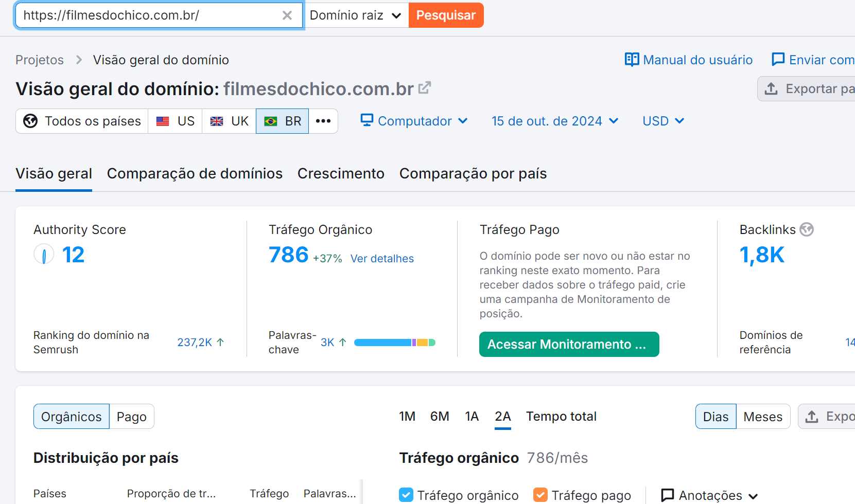Open the Domínio raiz dropdown
855x504 pixels.
point(356,15)
